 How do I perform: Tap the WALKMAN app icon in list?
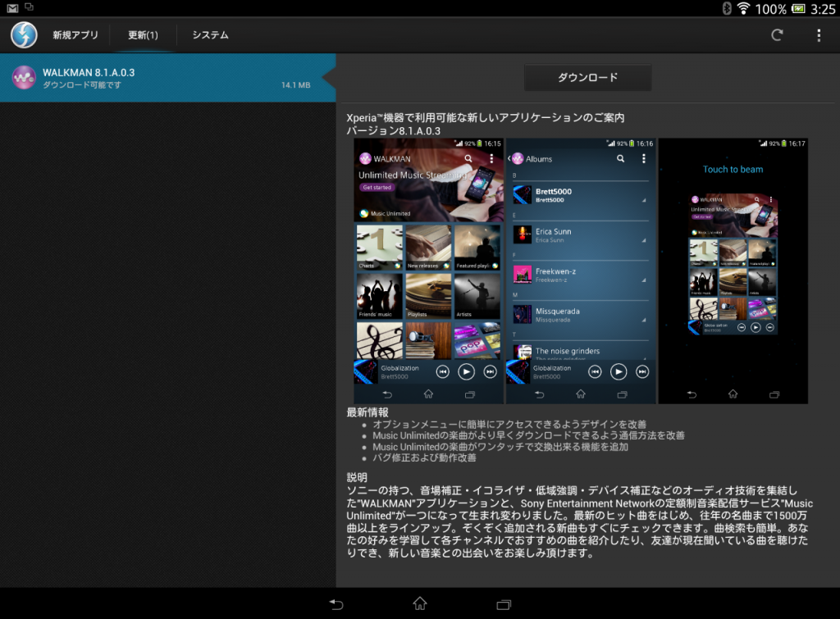tap(24, 78)
